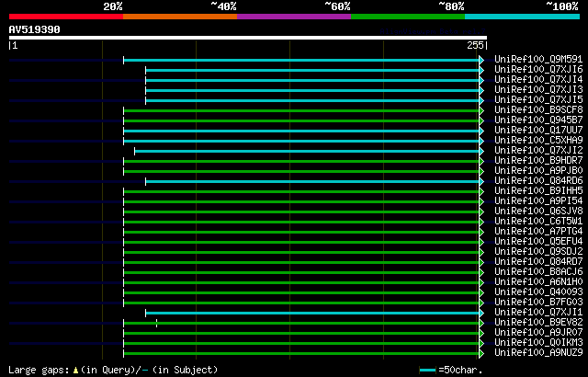Click the red 20% identity legend segment
The height and width of the screenshot is (377, 588).
tap(66, 17)
